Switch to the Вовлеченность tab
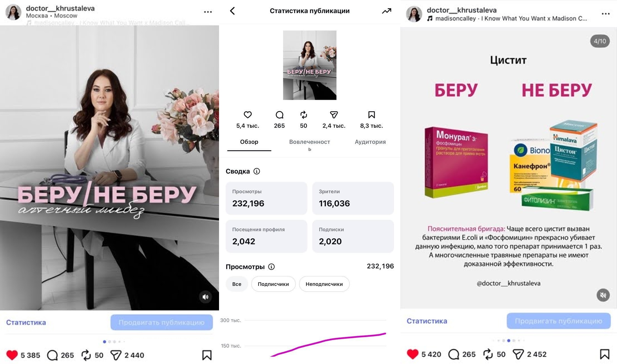 click(x=309, y=145)
